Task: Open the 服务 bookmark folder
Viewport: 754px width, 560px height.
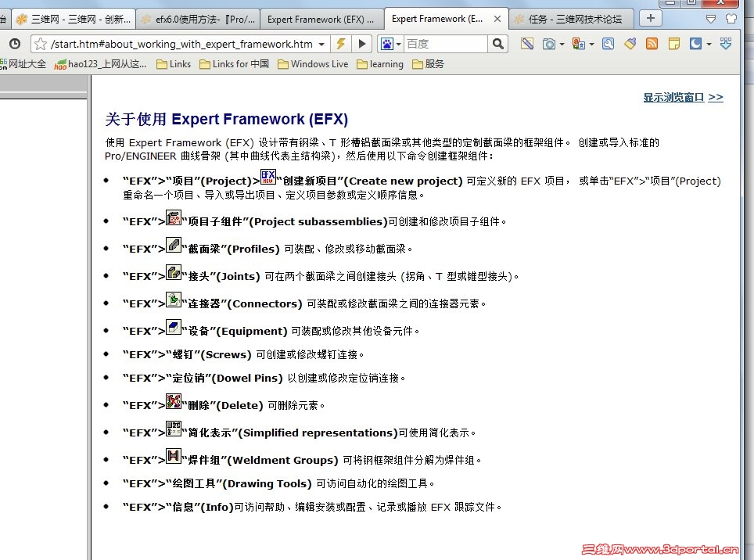Action: 428,64
